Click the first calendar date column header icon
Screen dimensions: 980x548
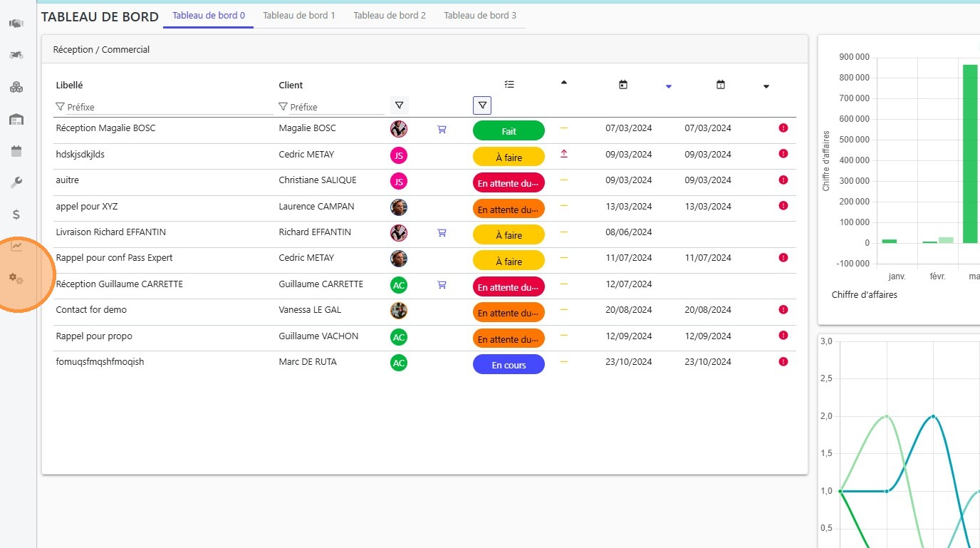coord(623,85)
